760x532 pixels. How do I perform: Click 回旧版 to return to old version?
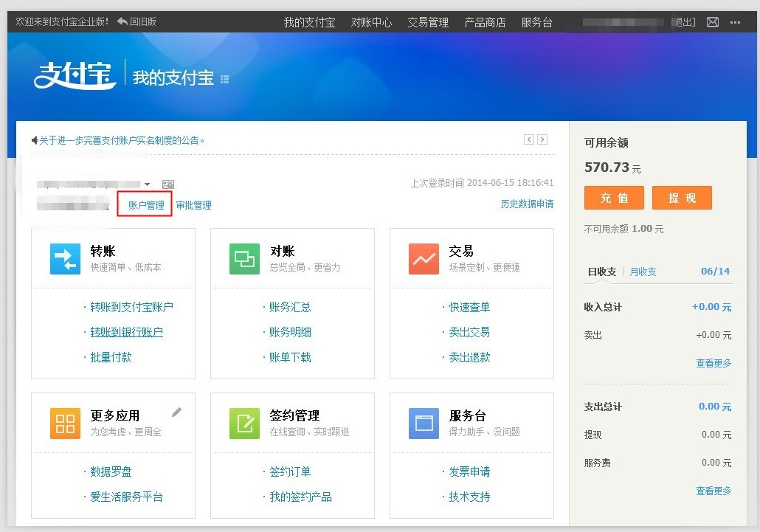tap(143, 21)
